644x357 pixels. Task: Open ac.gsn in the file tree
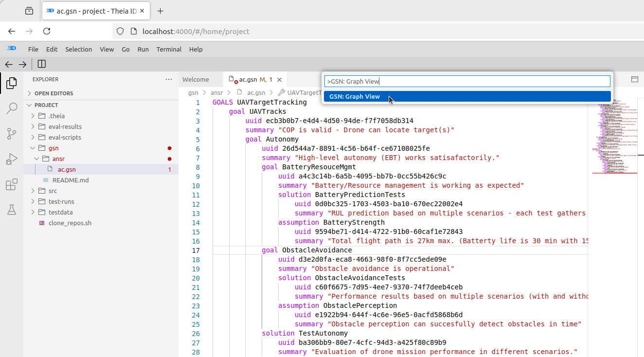(x=67, y=169)
